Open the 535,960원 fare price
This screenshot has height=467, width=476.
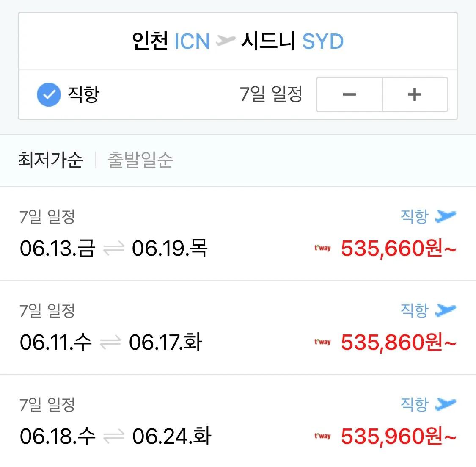pyautogui.click(x=399, y=436)
